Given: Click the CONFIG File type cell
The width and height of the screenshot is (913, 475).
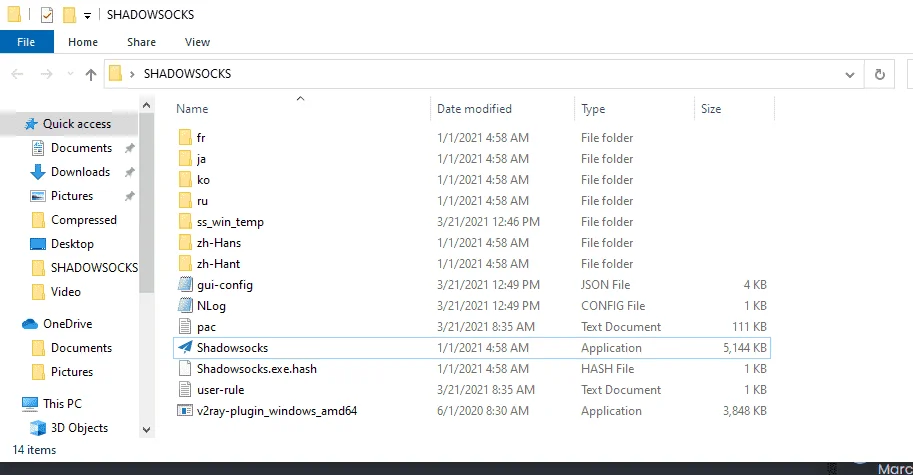Looking at the screenshot, I should pos(613,306).
